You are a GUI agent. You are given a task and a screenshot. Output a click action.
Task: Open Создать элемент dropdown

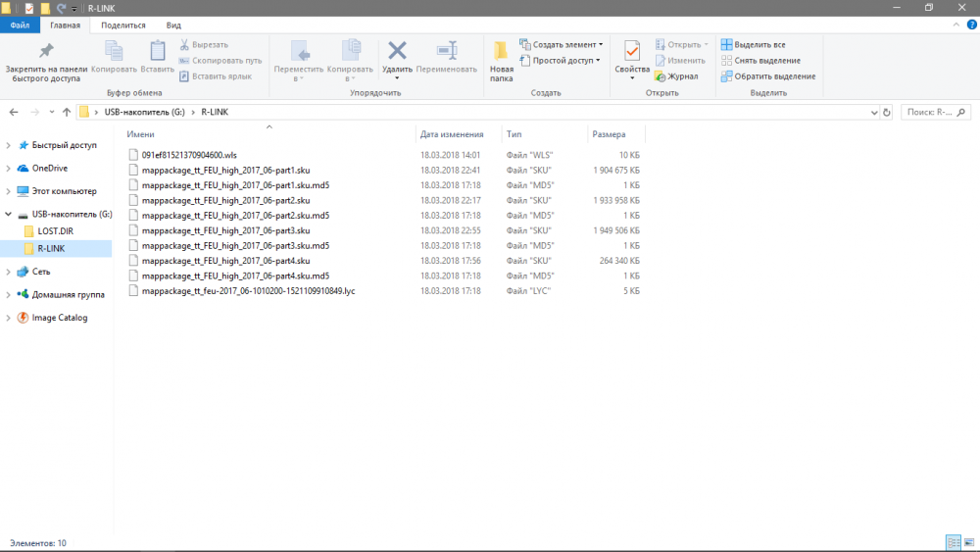pyautogui.click(x=562, y=45)
